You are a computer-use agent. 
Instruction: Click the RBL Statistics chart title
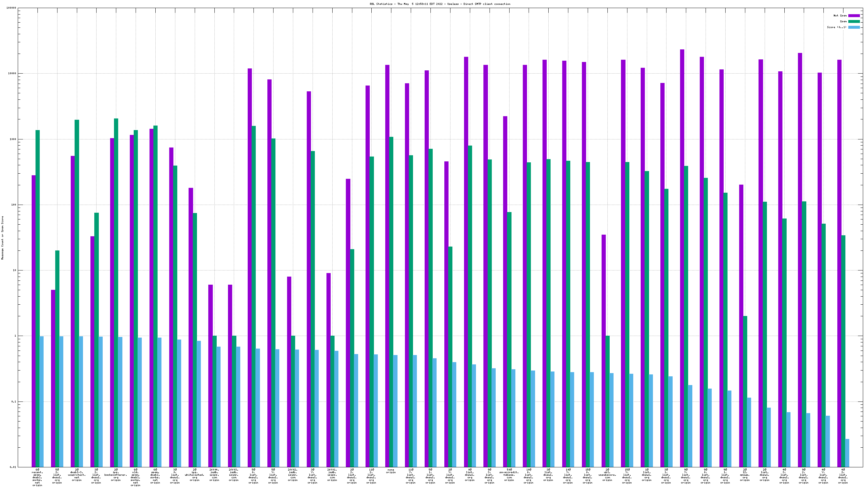440,4
